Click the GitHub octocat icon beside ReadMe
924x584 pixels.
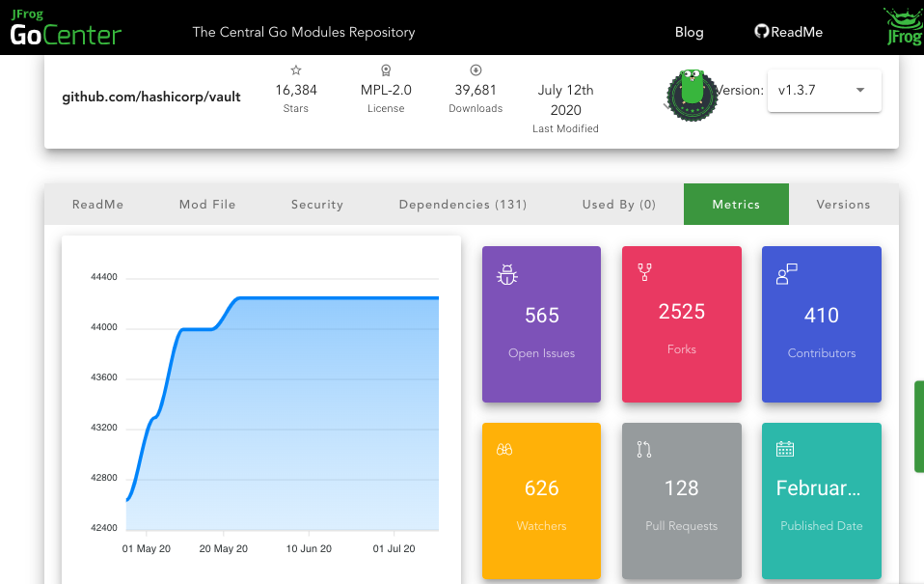(761, 31)
